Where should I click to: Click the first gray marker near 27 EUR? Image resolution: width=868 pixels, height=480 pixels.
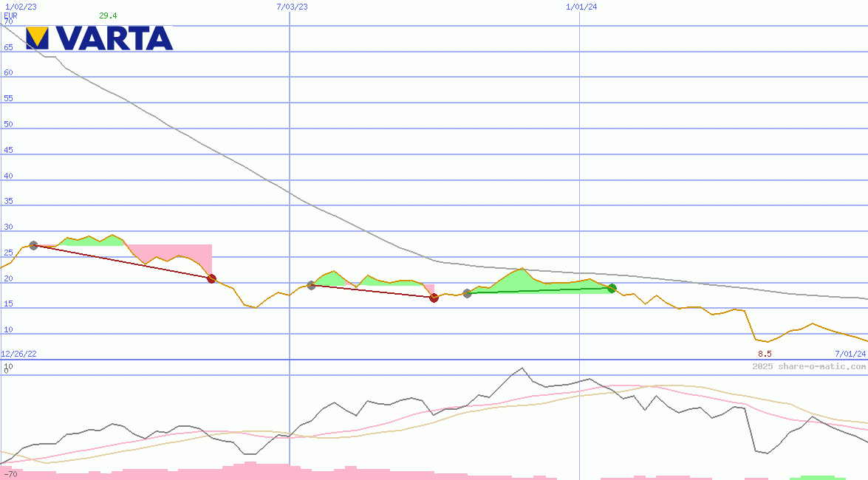(x=33, y=245)
